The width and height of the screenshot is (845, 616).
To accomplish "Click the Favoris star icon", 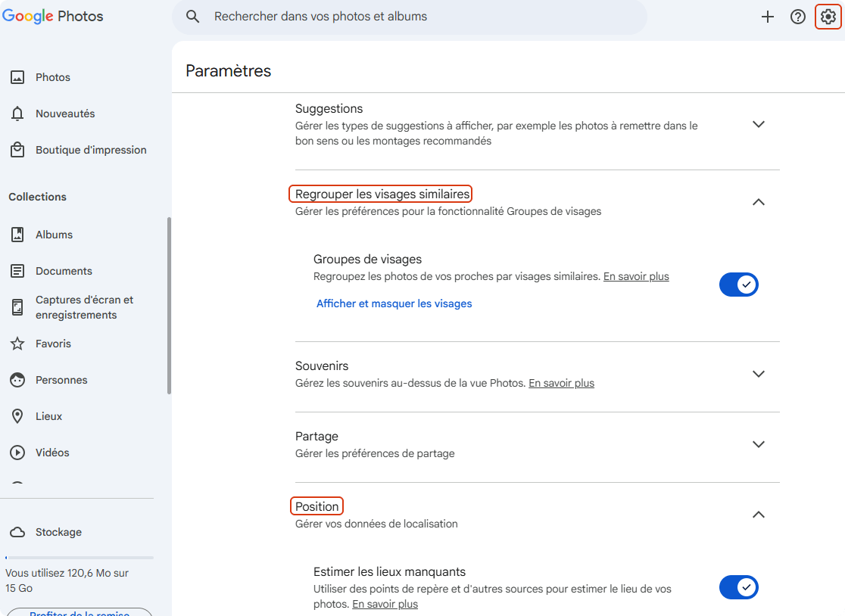I will point(17,343).
